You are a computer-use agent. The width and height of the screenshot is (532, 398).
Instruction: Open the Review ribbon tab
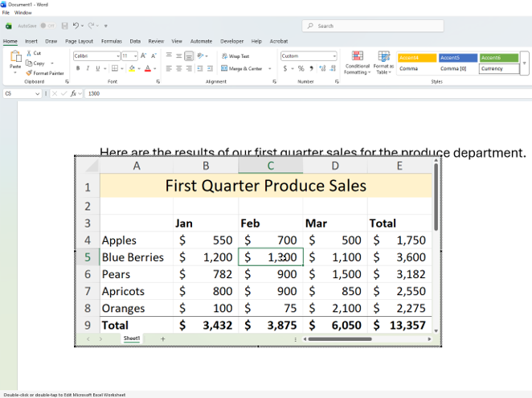(x=156, y=41)
